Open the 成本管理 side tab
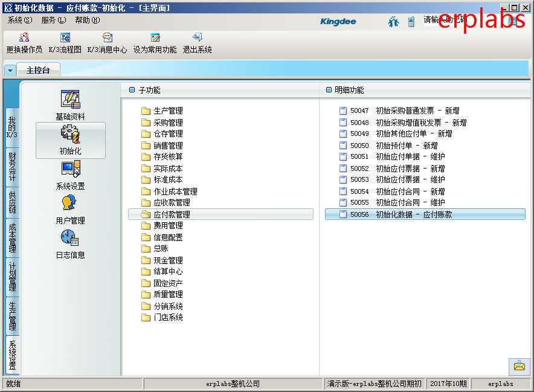Image resolution: width=534 pixels, height=392 pixels. tap(12, 238)
